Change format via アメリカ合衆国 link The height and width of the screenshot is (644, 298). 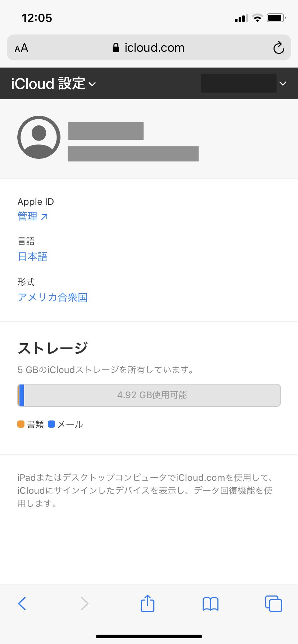(x=53, y=298)
